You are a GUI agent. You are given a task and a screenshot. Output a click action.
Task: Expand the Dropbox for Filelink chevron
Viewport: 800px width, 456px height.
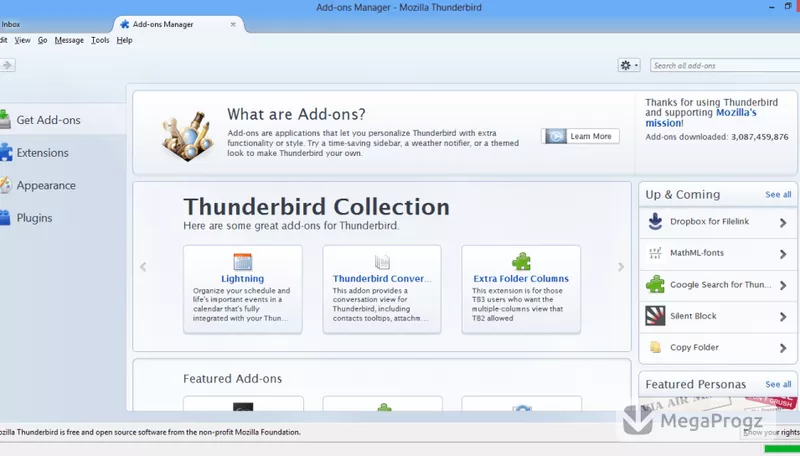[x=783, y=223]
